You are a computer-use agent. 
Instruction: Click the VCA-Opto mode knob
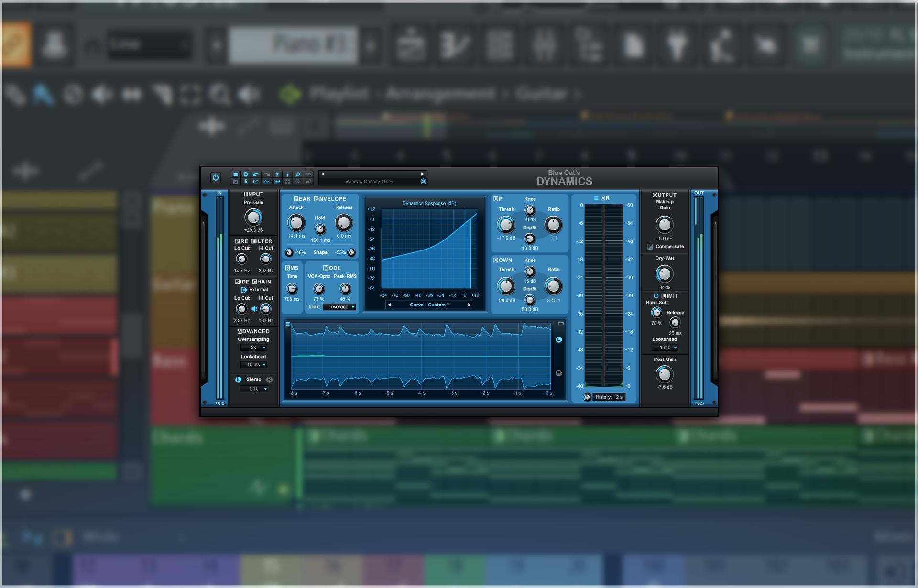point(319,289)
